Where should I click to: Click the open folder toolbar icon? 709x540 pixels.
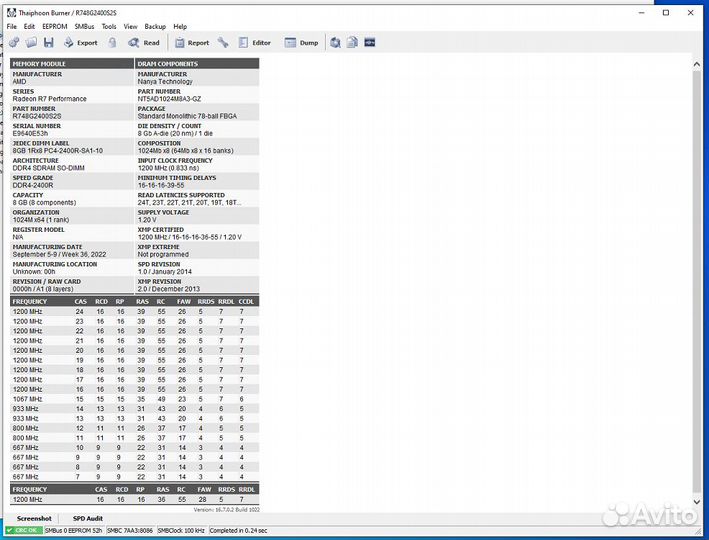(32, 43)
